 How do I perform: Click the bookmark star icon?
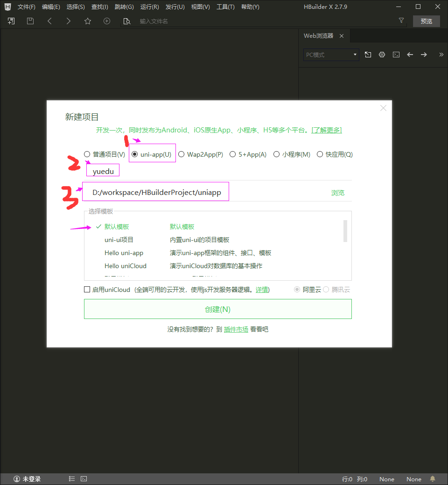click(x=88, y=21)
